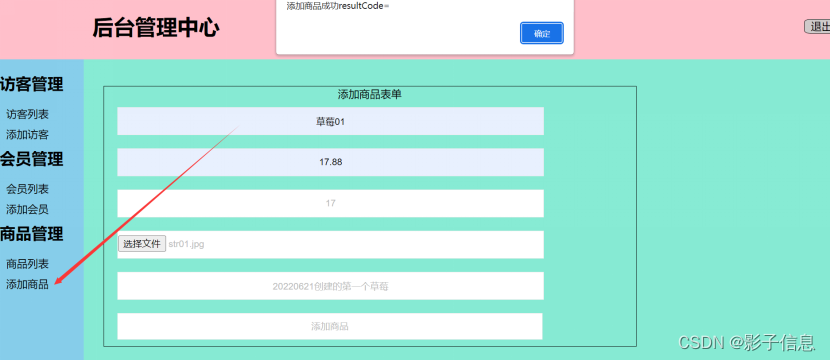Open 商品列表 in the sidebar
831x361 pixels.
click(28, 264)
